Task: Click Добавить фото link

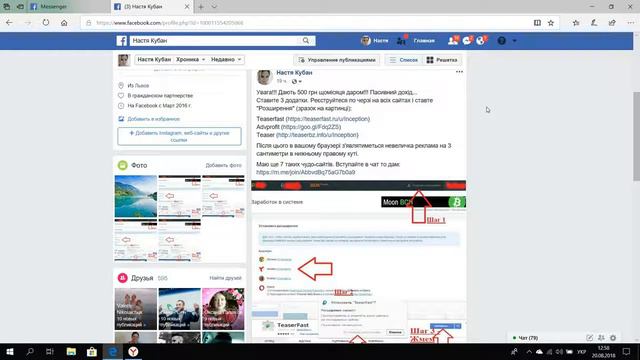Action: [x=223, y=165]
